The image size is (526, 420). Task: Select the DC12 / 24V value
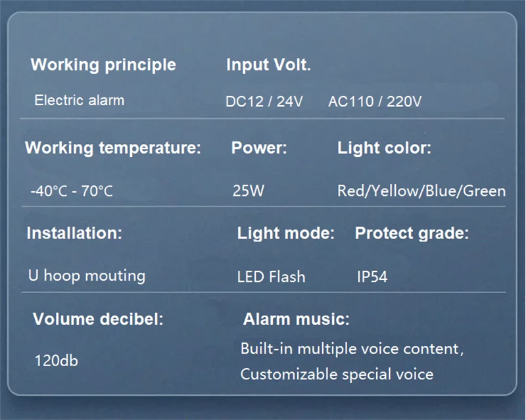(264, 102)
